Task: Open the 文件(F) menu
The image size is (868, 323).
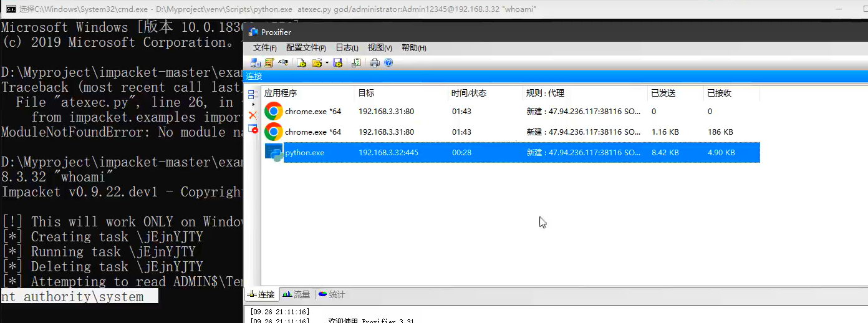Action: [x=265, y=48]
